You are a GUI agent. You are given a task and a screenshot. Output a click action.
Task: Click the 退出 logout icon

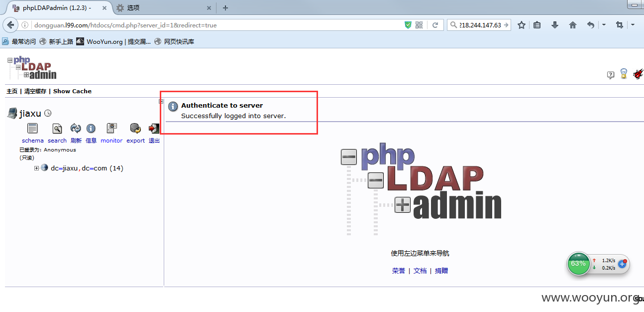(154, 129)
